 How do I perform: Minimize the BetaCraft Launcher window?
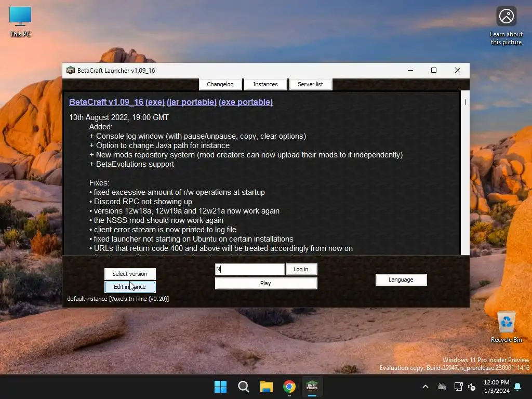point(410,70)
